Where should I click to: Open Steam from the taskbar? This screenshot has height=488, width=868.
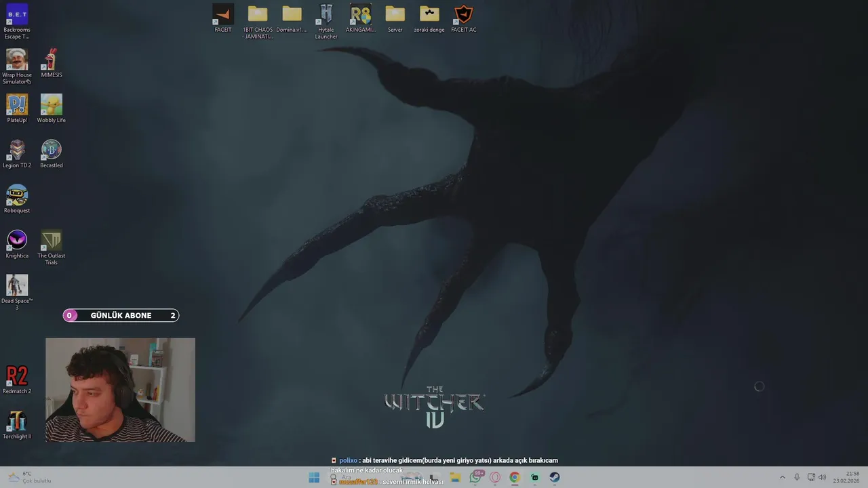[554, 477]
